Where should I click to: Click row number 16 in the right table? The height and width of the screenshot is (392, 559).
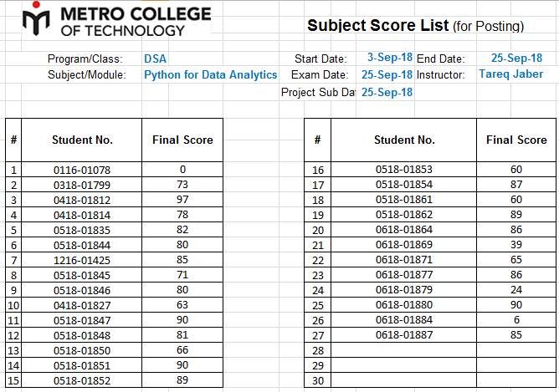(318, 171)
